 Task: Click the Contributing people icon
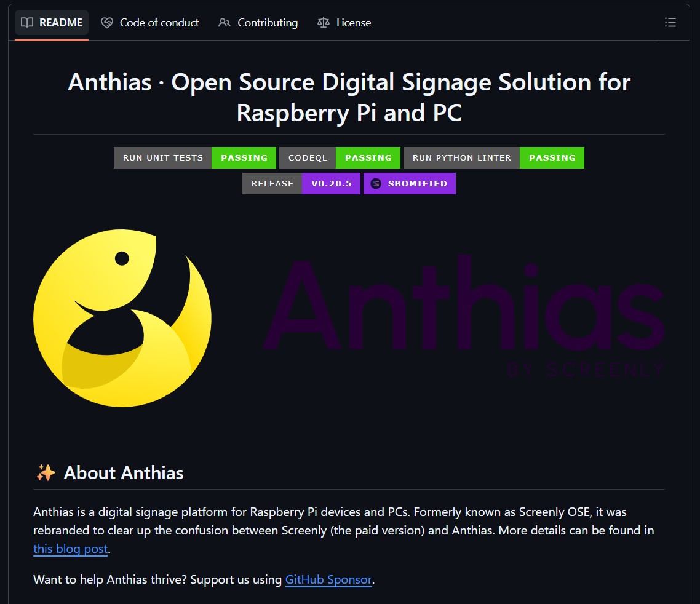[x=224, y=22]
